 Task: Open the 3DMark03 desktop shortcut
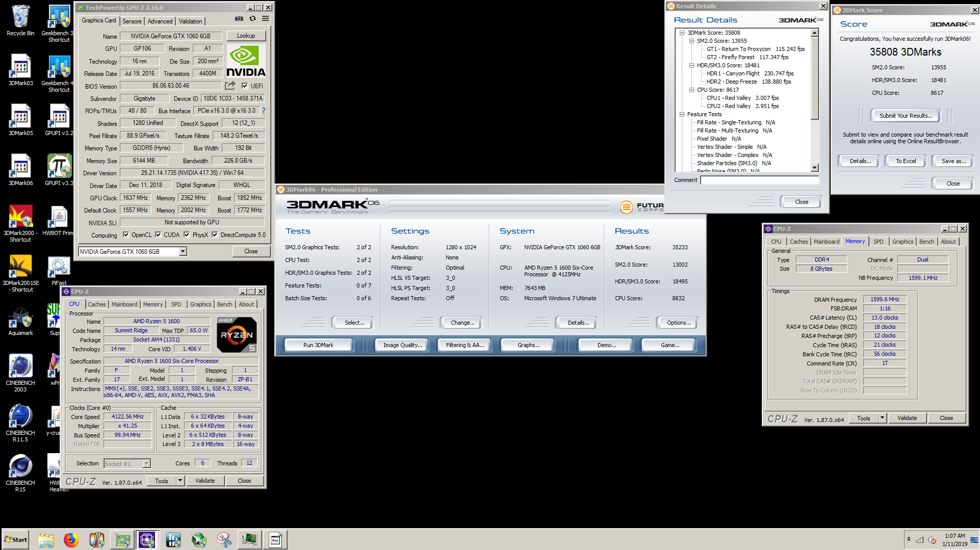(x=20, y=70)
